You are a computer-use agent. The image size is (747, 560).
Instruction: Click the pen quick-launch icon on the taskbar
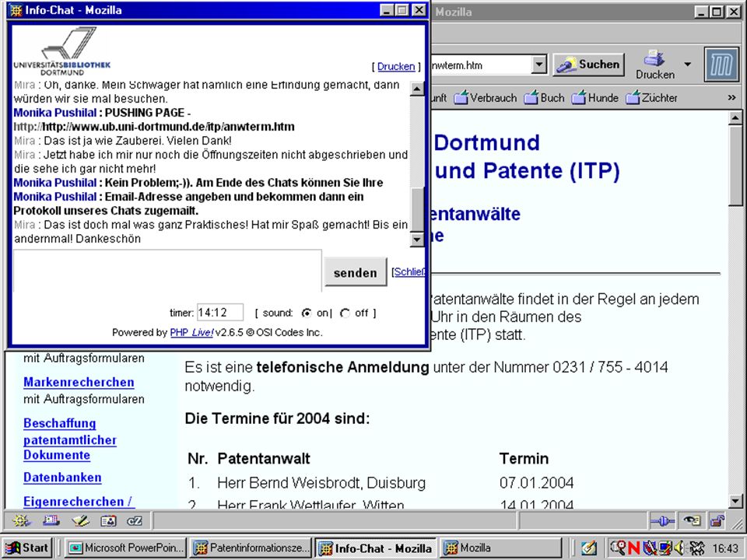tap(588, 548)
